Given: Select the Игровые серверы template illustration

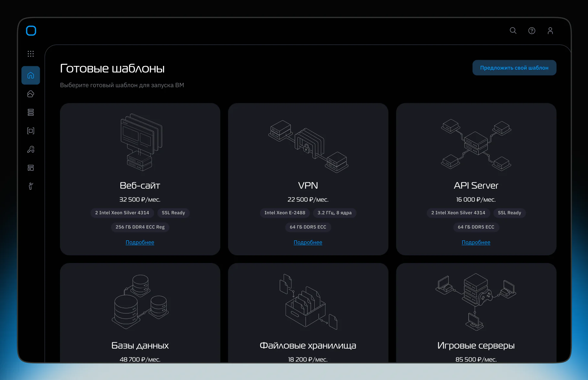Looking at the screenshot, I should tap(476, 302).
